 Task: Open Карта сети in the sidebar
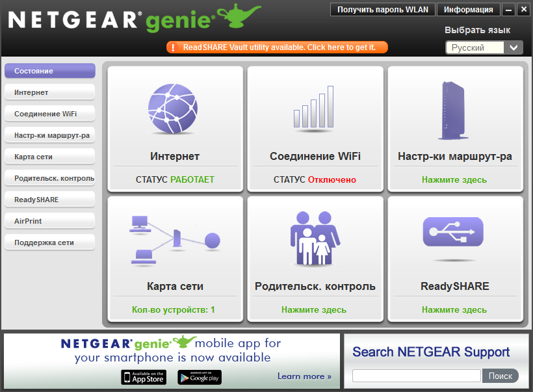50,157
